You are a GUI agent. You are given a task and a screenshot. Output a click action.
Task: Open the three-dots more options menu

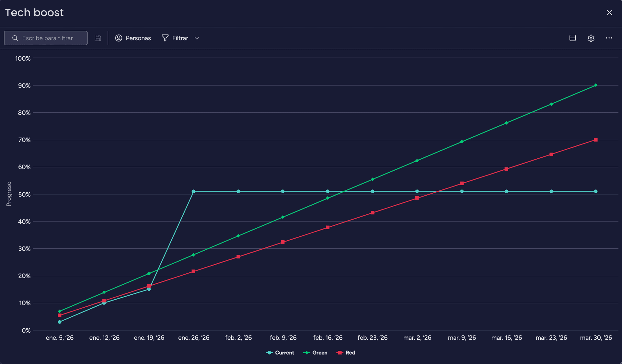click(609, 38)
